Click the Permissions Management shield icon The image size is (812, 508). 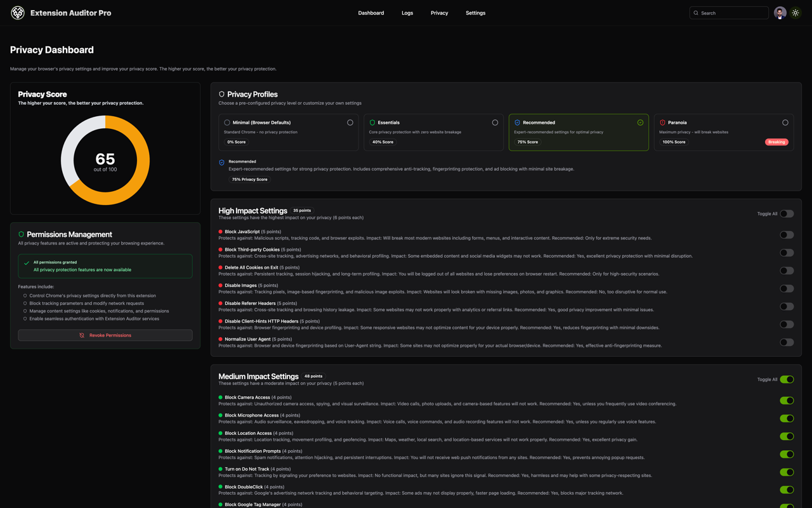pos(21,234)
